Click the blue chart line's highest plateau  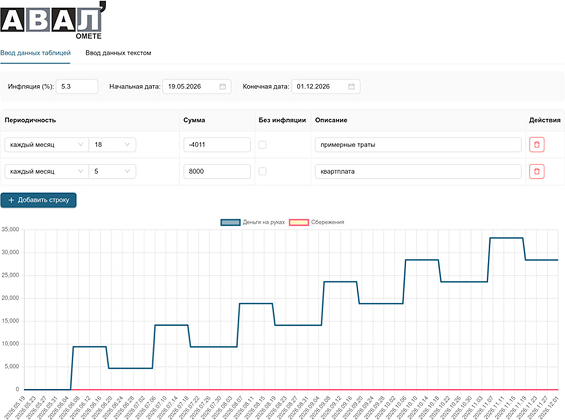pyautogui.click(x=506, y=238)
